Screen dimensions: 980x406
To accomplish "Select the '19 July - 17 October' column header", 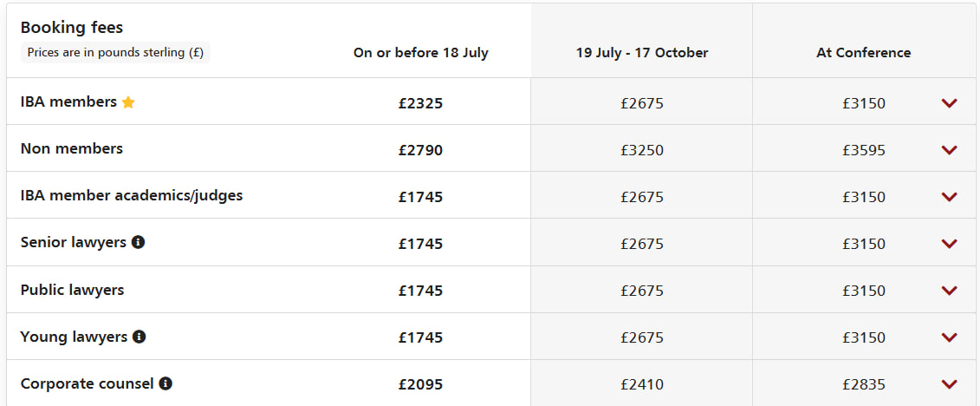I will tap(641, 53).
